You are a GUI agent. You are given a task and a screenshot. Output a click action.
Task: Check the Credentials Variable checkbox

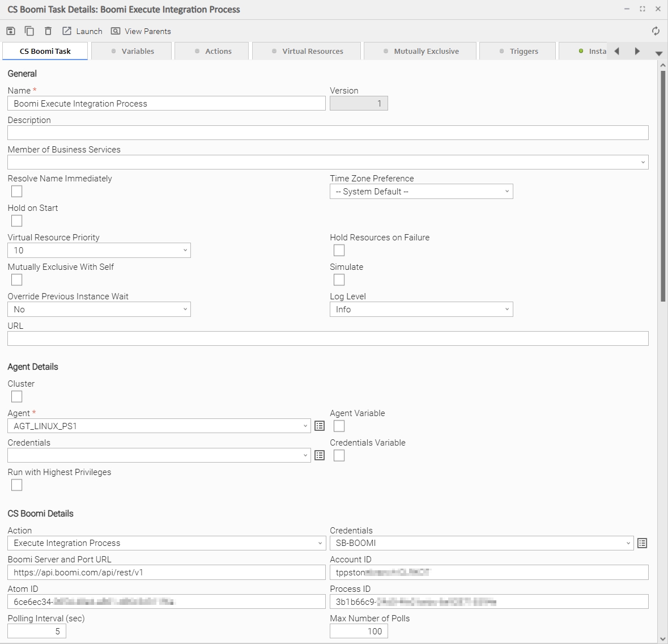(339, 455)
